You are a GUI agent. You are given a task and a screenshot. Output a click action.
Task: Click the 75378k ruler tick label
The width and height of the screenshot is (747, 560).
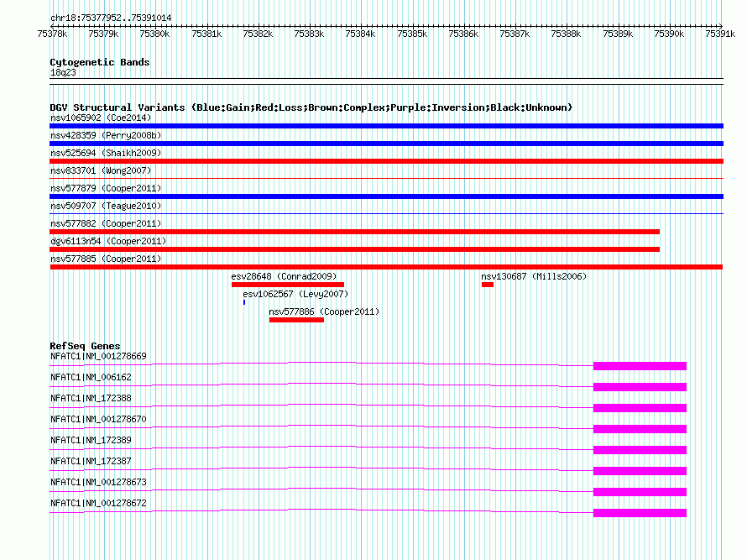(52, 34)
